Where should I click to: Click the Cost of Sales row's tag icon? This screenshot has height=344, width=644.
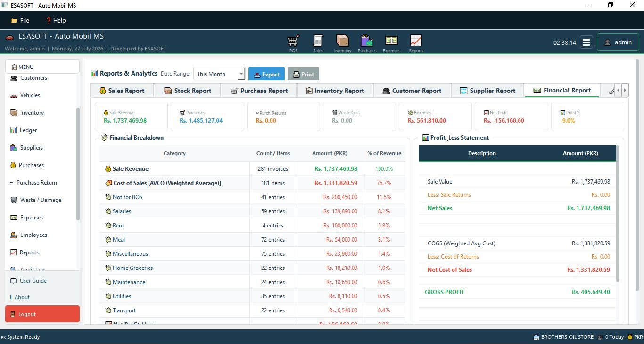coord(108,183)
